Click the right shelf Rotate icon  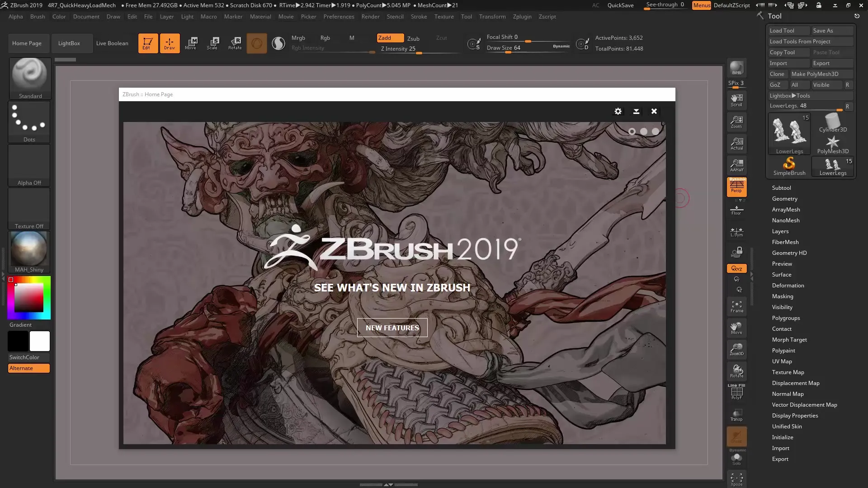[x=736, y=371]
